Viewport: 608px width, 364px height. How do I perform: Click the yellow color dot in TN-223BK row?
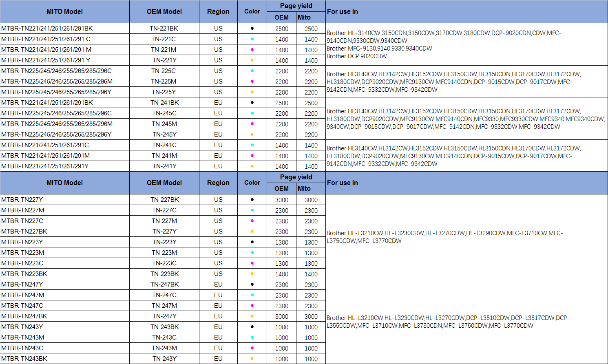click(x=252, y=274)
